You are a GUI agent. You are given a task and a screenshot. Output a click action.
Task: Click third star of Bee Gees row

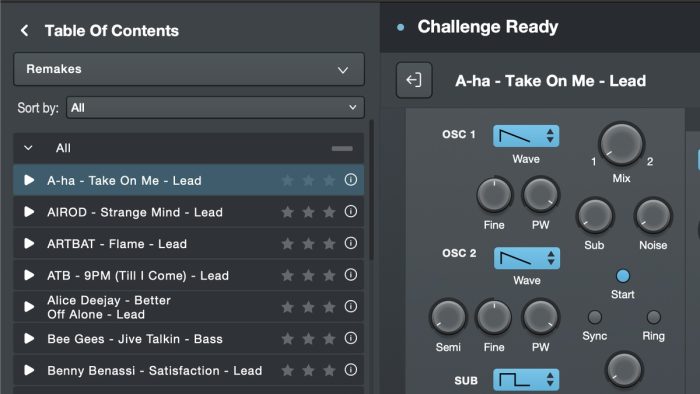tap(329, 339)
